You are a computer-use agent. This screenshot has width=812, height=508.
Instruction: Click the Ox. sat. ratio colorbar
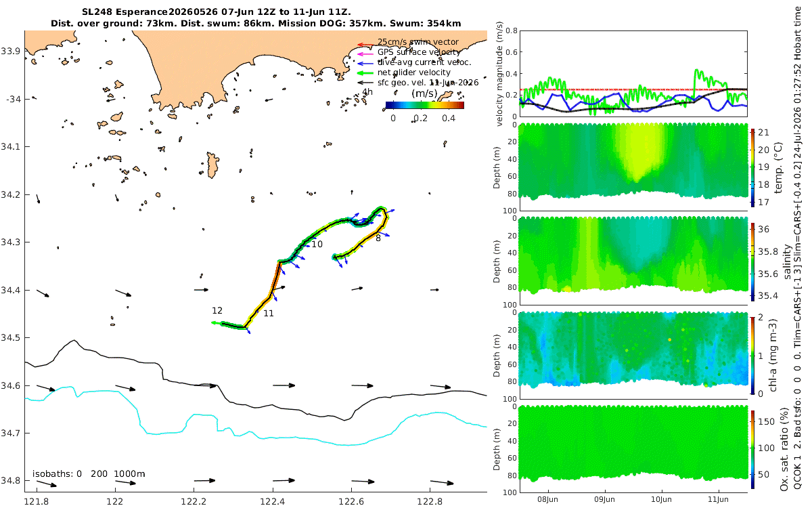pos(752,448)
